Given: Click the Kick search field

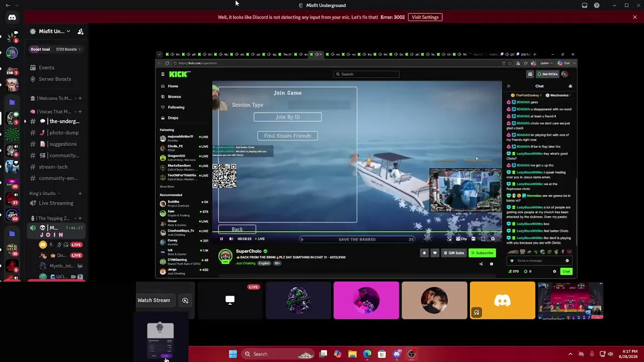Looking at the screenshot, I should tap(367, 74).
